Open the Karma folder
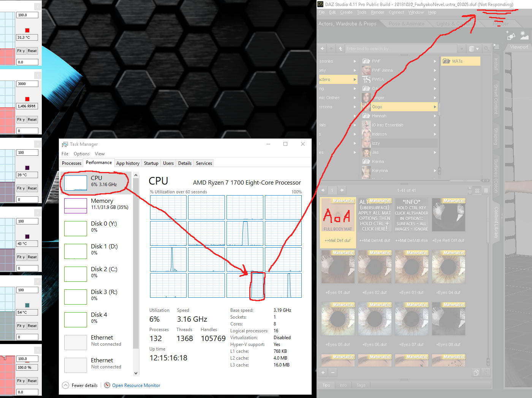Viewport: 532px width, 398px height. click(x=399, y=161)
